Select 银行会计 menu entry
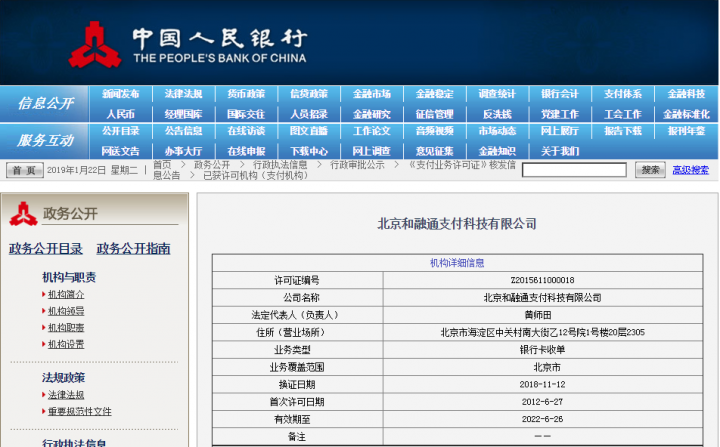Image resolution: width=720 pixels, height=447 pixels. point(560,94)
